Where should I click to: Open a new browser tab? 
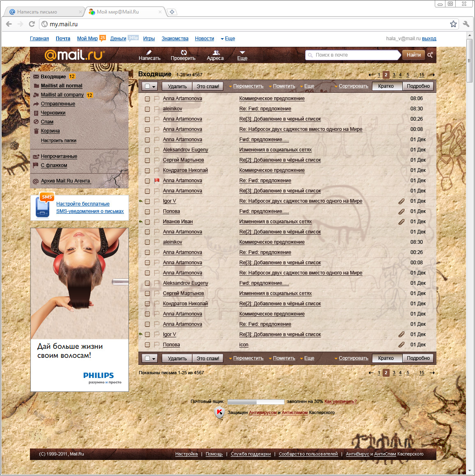[172, 12]
